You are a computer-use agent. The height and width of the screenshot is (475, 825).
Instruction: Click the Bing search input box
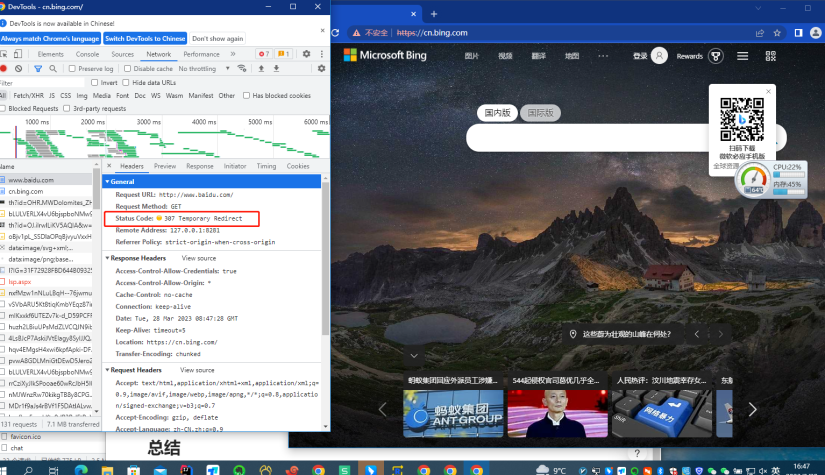(587, 138)
